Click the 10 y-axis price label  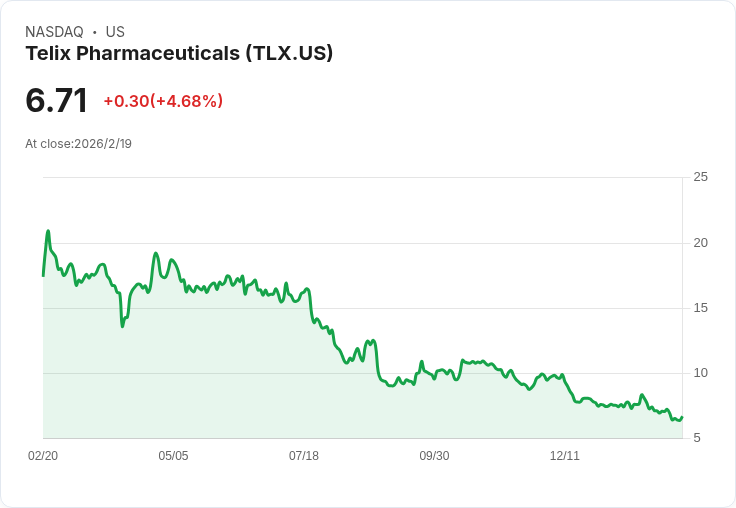pos(700,373)
